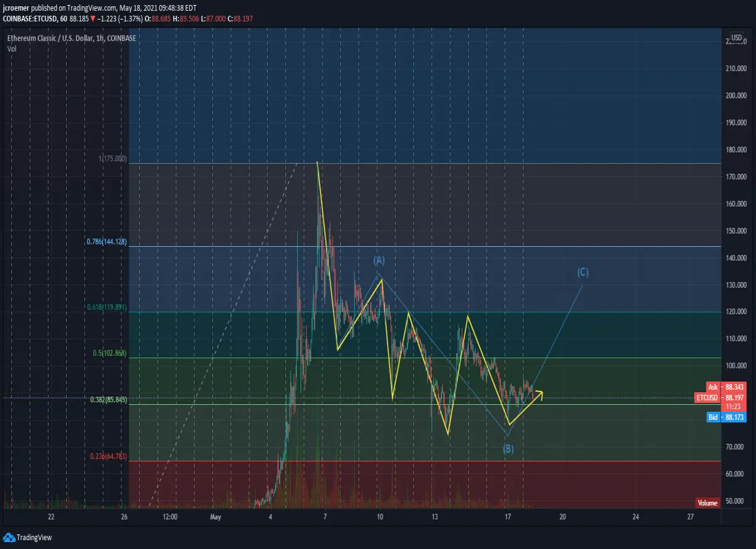Click the 26 date label on time axis

tap(124, 518)
